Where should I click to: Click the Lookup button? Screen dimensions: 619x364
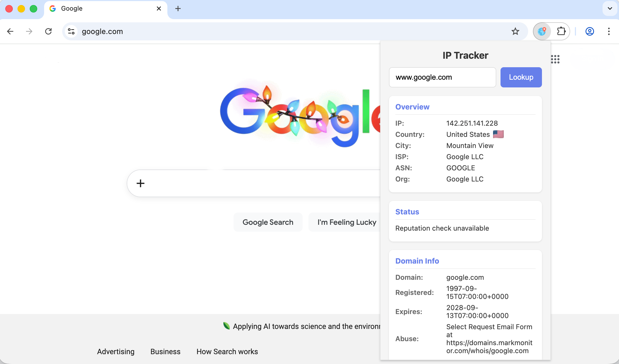521,77
